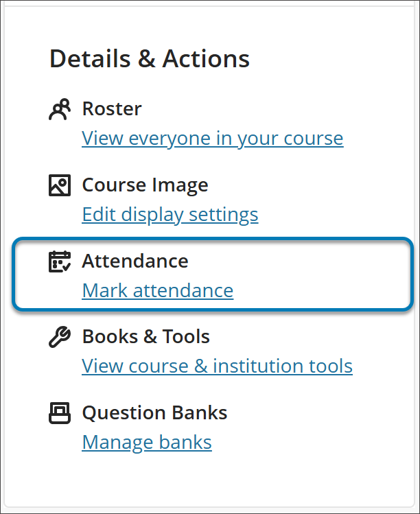420x514 pixels.
Task: Open the View everyone in your course link
Action: tap(212, 139)
